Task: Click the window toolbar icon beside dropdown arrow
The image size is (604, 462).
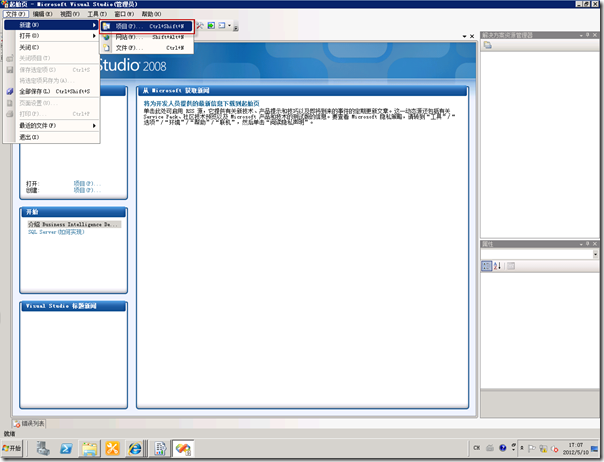Action: click(x=222, y=25)
